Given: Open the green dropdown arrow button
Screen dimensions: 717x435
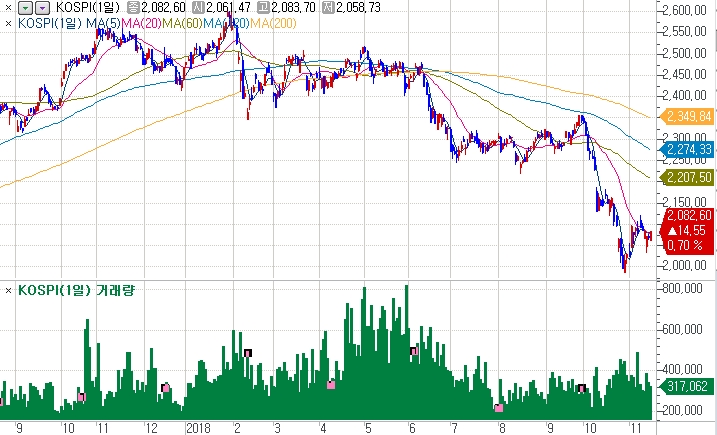Looking at the screenshot, I should (26, 7).
